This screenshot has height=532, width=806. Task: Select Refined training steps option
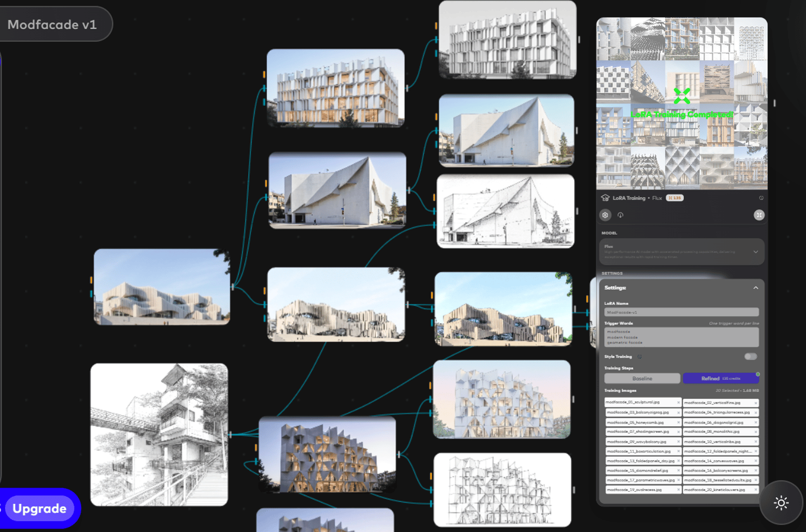pyautogui.click(x=720, y=378)
